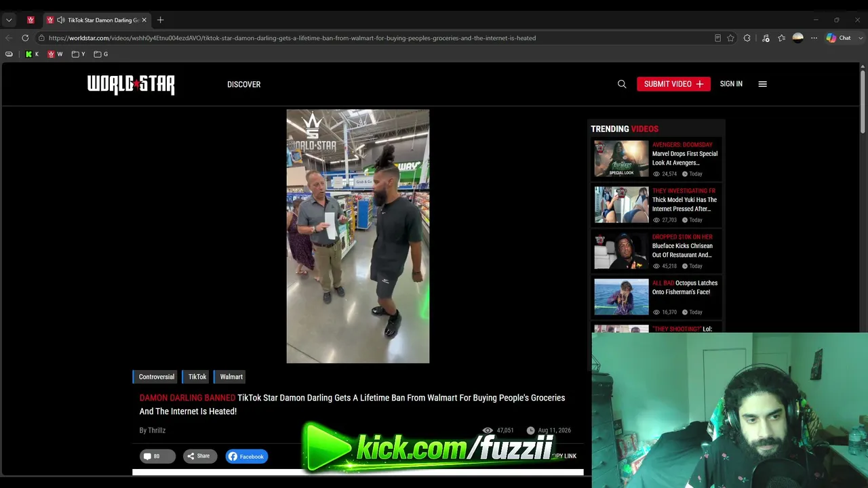
Task: Go back using the browser back arrow
Action: point(9,38)
